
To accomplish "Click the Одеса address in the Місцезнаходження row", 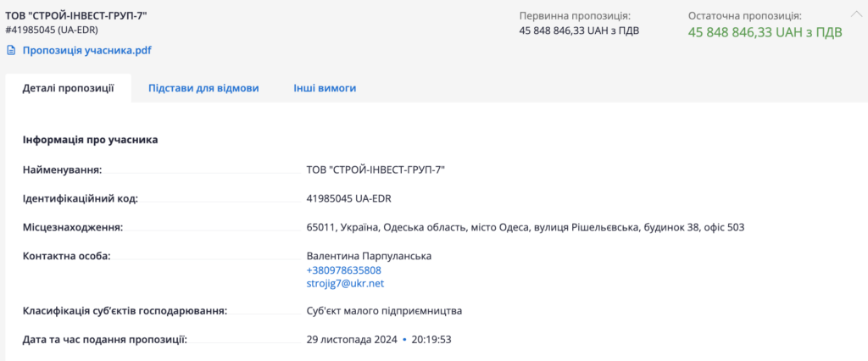I will pos(525,227).
